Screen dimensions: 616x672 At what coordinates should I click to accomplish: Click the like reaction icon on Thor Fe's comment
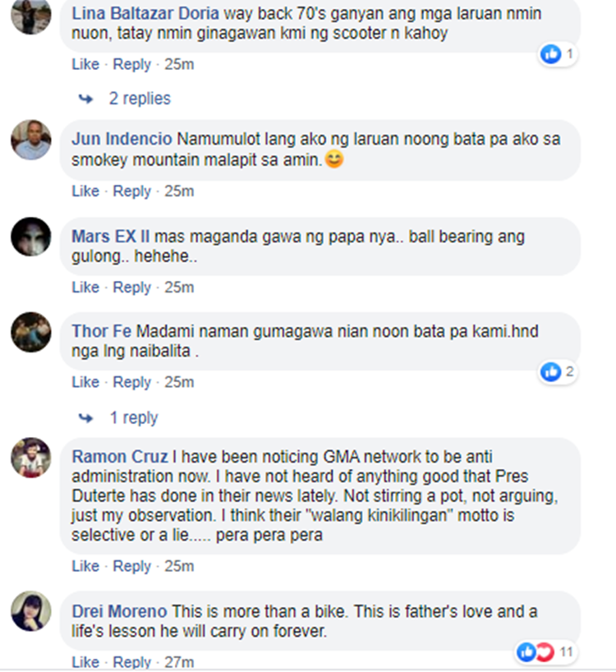pos(551,371)
